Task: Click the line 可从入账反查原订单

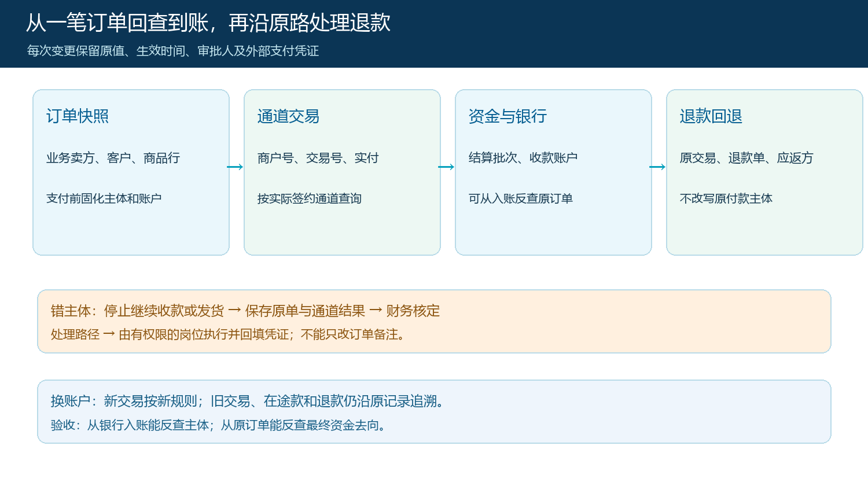Action: (x=521, y=198)
